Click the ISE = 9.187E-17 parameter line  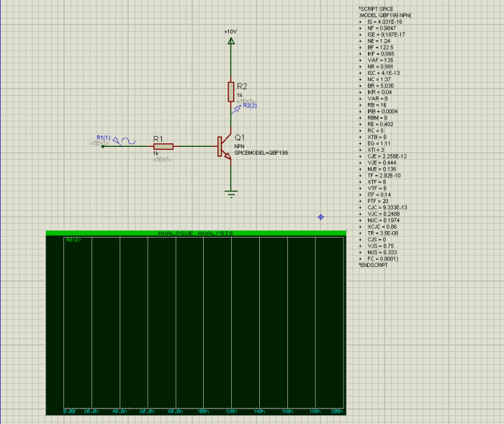[x=382, y=35]
